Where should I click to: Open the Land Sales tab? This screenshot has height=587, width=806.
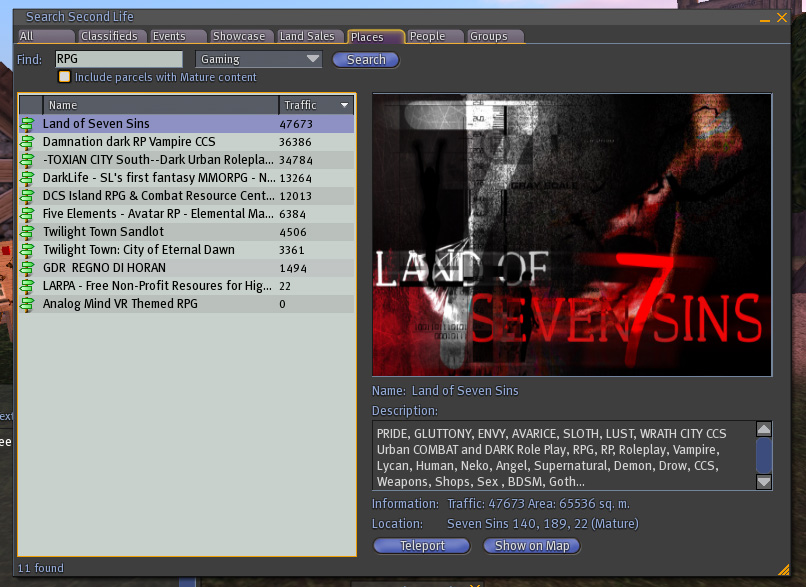(308, 37)
